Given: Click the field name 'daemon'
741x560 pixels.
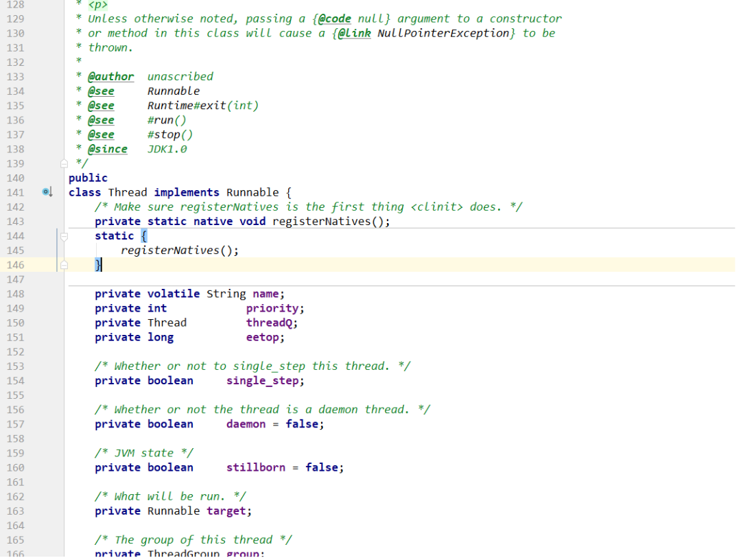Looking at the screenshot, I should point(246,424).
